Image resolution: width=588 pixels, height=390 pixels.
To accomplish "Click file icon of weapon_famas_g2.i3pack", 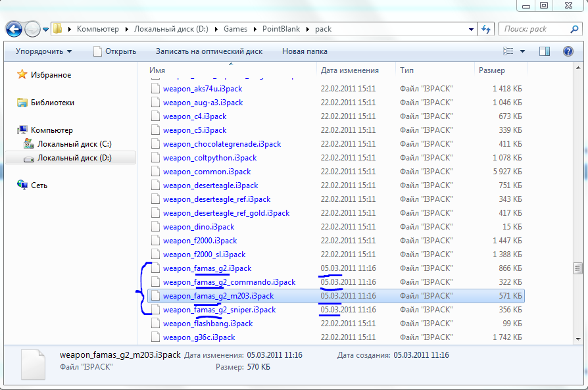I will point(155,268).
